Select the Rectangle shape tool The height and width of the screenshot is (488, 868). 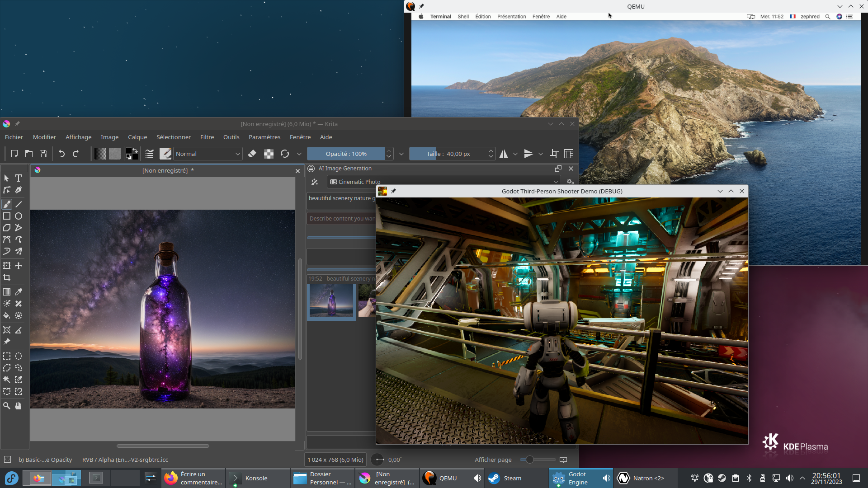(x=7, y=216)
